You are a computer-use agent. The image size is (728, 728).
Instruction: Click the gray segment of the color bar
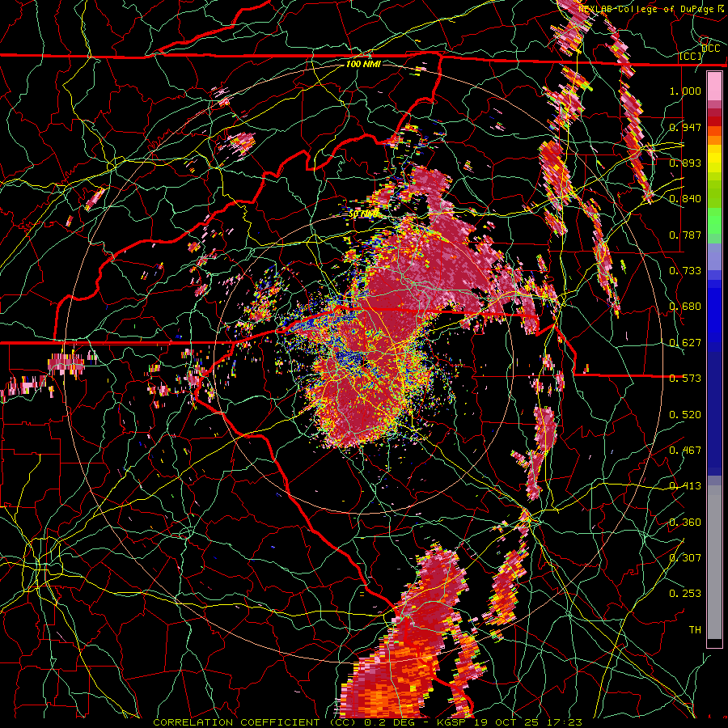pyautogui.click(x=714, y=562)
